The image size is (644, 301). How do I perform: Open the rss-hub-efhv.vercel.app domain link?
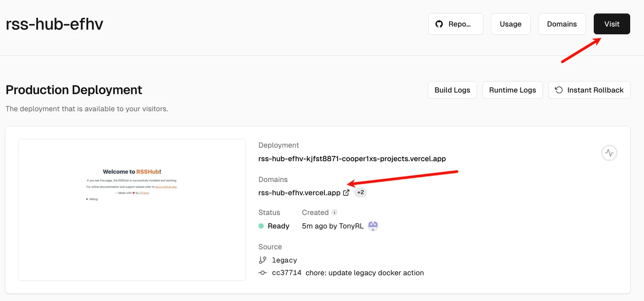(x=299, y=193)
